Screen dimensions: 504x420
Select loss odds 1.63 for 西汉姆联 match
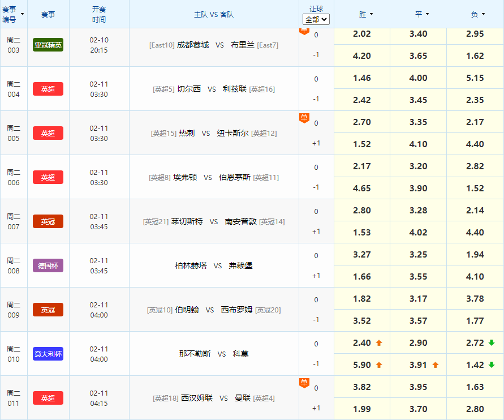(x=475, y=387)
